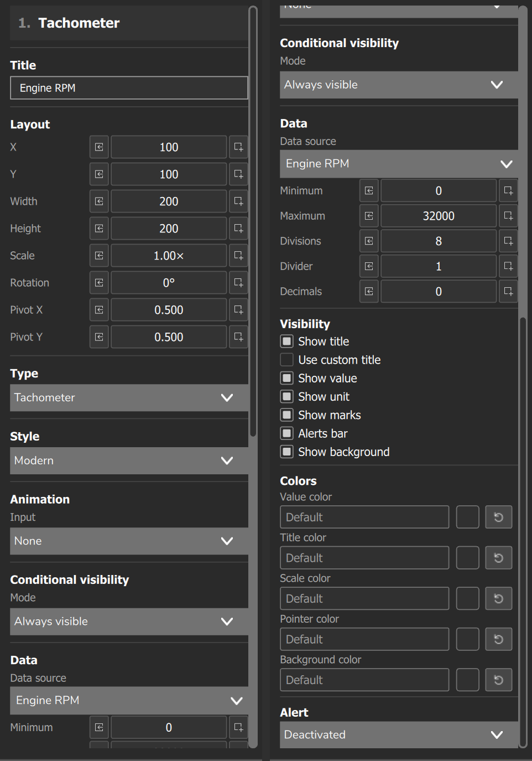Toggle the Show background checkbox
The height and width of the screenshot is (761, 532).
tap(286, 452)
